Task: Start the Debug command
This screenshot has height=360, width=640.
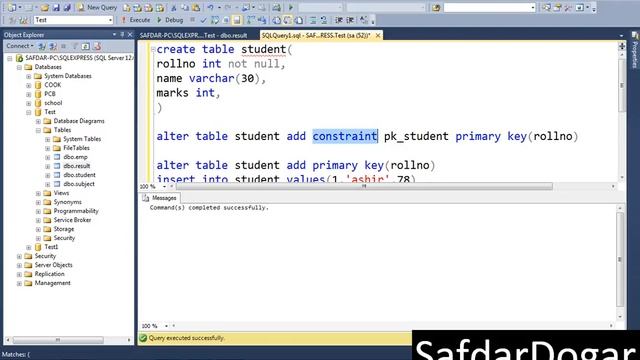Action: pyautogui.click(x=170, y=20)
